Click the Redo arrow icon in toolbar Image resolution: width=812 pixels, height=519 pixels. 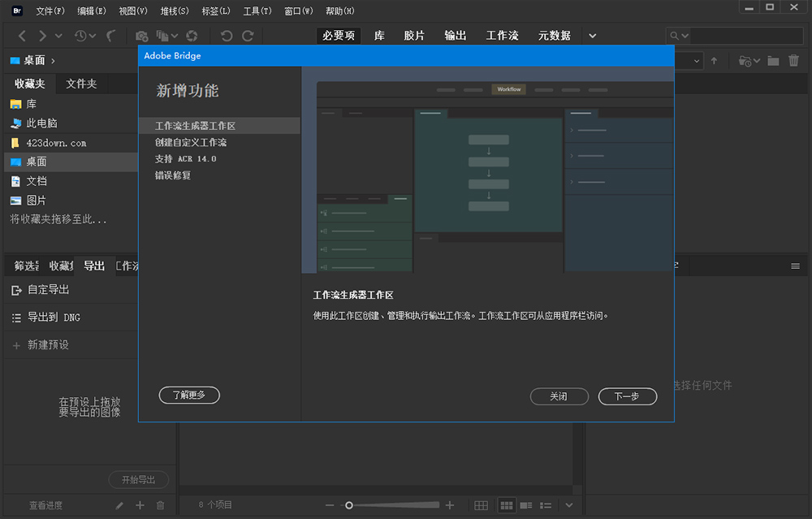pyautogui.click(x=248, y=36)
